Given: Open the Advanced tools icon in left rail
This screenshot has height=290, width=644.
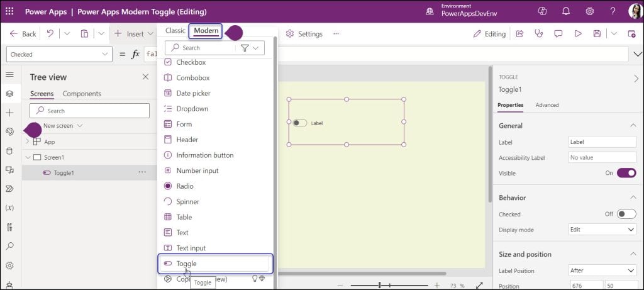Looking at the screenshot, I should (9, 226).
